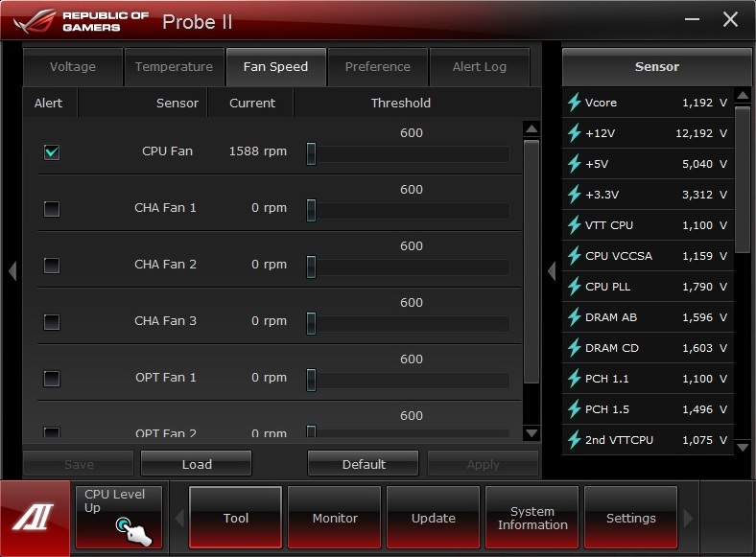
Task: Click the sensor list scrollbar thumb
Action: click(743, 179)
